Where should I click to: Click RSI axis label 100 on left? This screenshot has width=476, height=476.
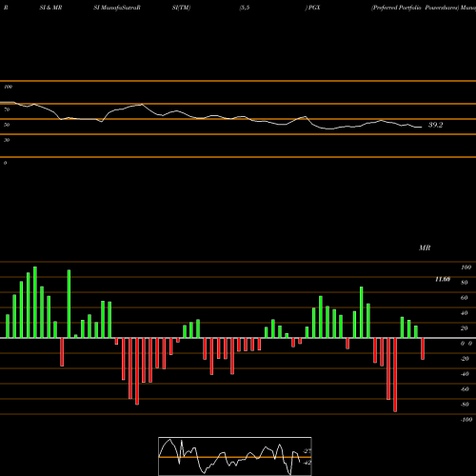(x=8, y=87)
